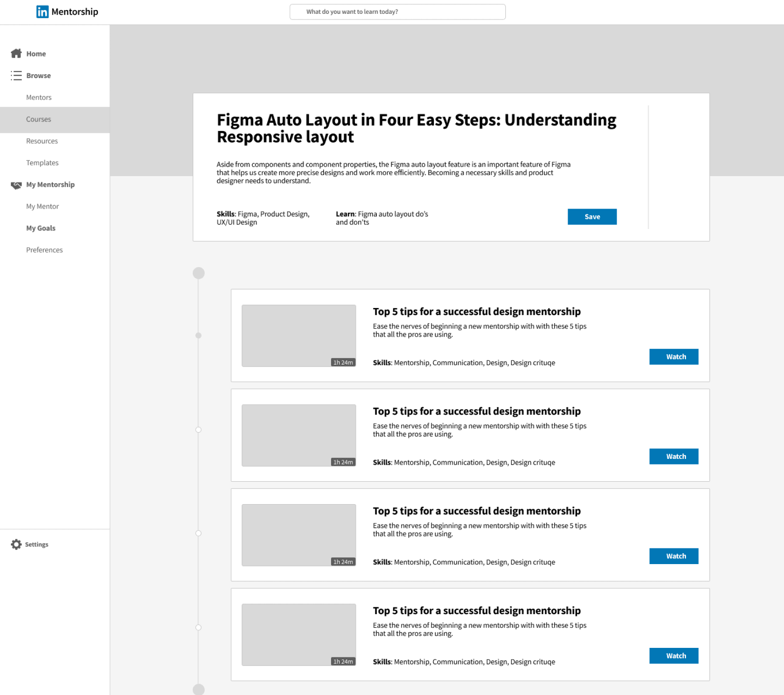
Task: Click the filled timeline dot beside the first card
Action: (199, 336)
